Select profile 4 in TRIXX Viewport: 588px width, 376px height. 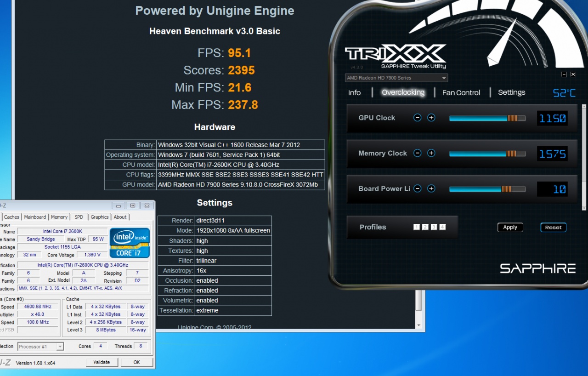point(443,227)
